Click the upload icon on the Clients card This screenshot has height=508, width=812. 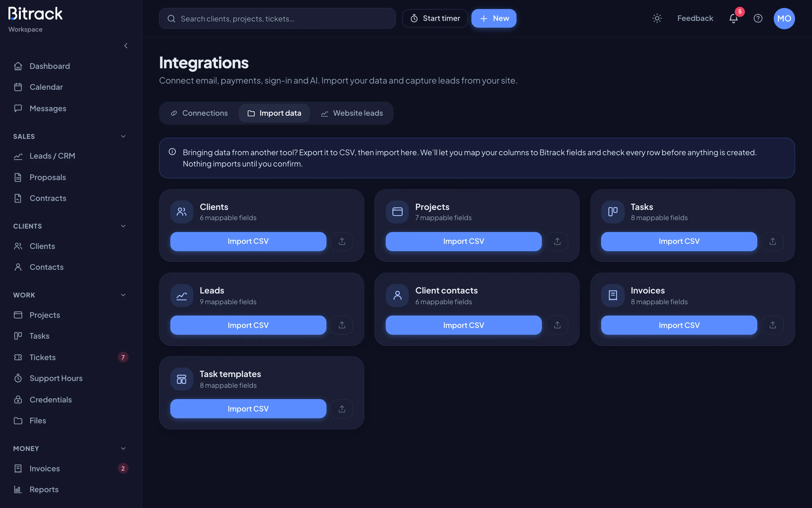click(342, 241)
